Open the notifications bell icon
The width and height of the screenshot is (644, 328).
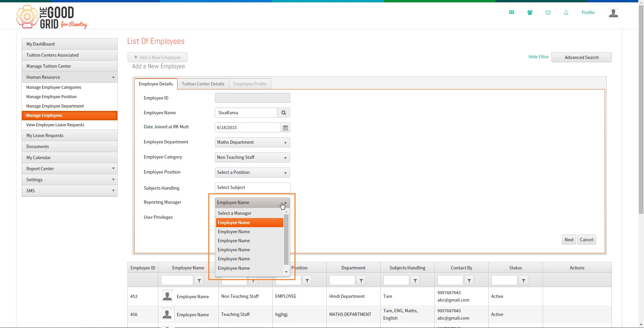[x=566, y=12]
